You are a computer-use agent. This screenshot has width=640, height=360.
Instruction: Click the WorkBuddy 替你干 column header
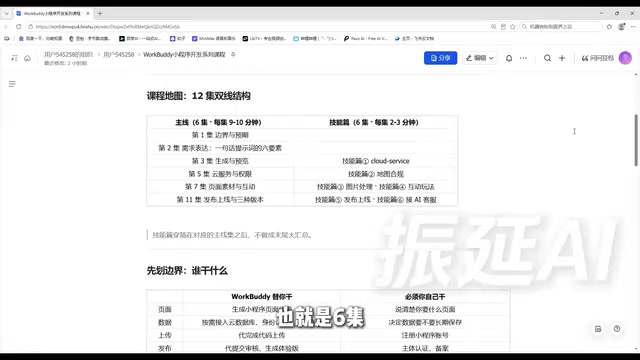point(262,297)
